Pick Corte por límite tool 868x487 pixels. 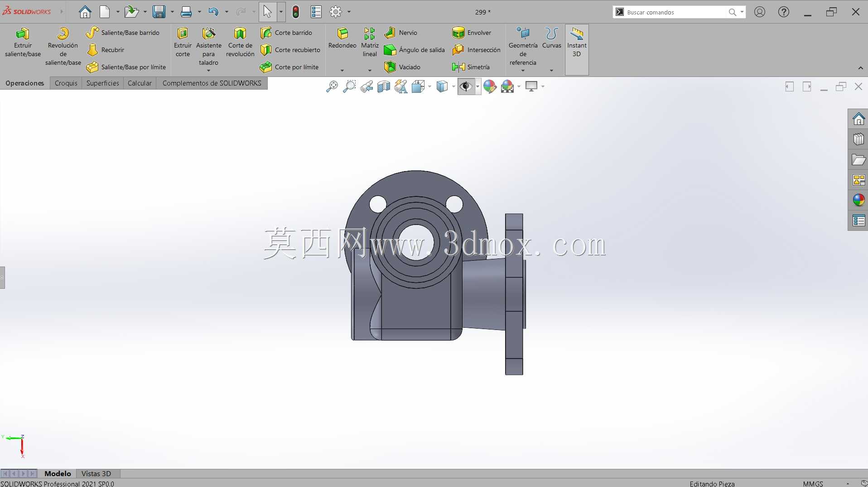pos(289,67)
